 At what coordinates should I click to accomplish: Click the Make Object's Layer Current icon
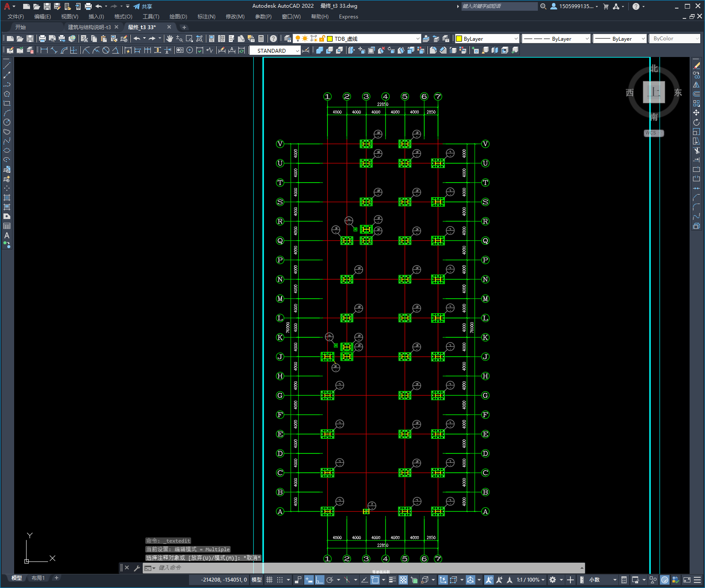[426, 39]
